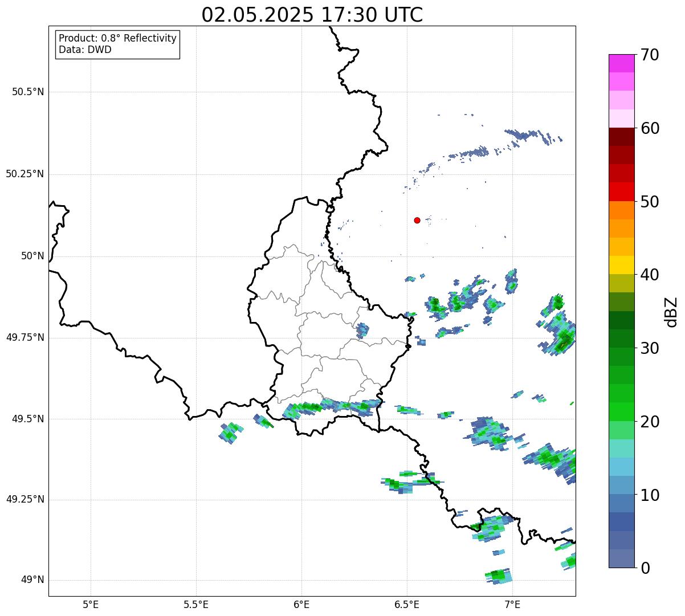Pick the slate blue swatch at colorbar bottom
This screenshot has width=685, height=616.
pyautogui.click(x=622, y=558)
